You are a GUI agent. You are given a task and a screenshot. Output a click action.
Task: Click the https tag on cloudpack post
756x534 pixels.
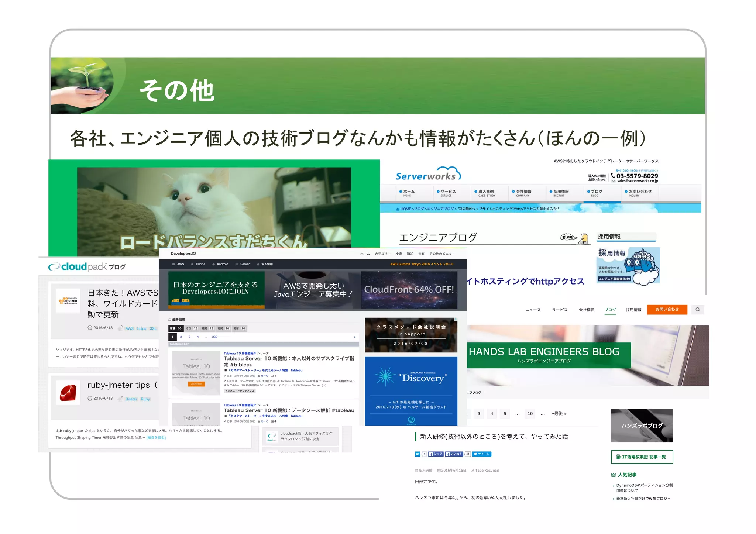tap(141, 328)
